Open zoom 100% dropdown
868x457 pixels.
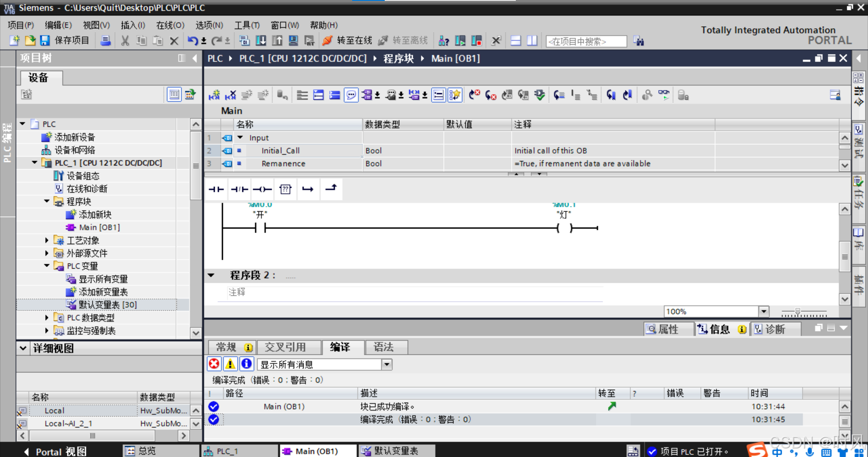[764, 311]
